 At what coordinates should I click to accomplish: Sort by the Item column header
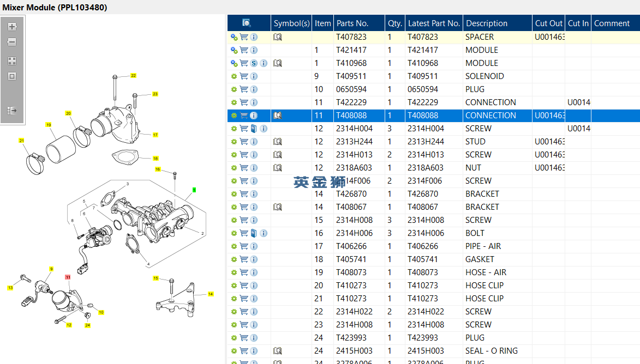tap(322, 23)
